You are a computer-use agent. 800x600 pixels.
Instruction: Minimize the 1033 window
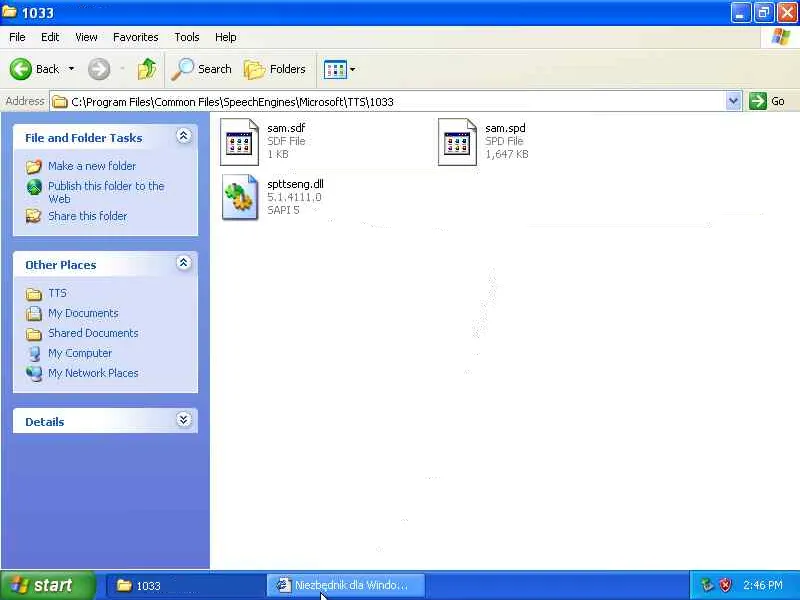[740, 13]
